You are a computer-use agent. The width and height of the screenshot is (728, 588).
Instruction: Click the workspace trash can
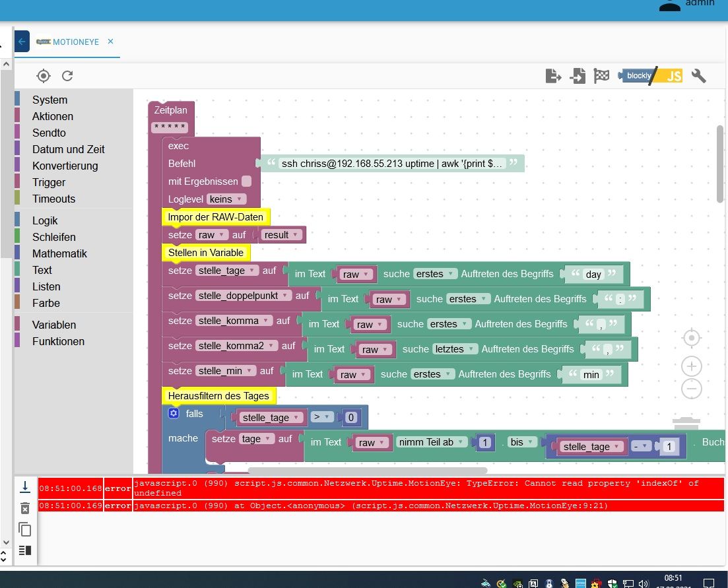point(686,424)
